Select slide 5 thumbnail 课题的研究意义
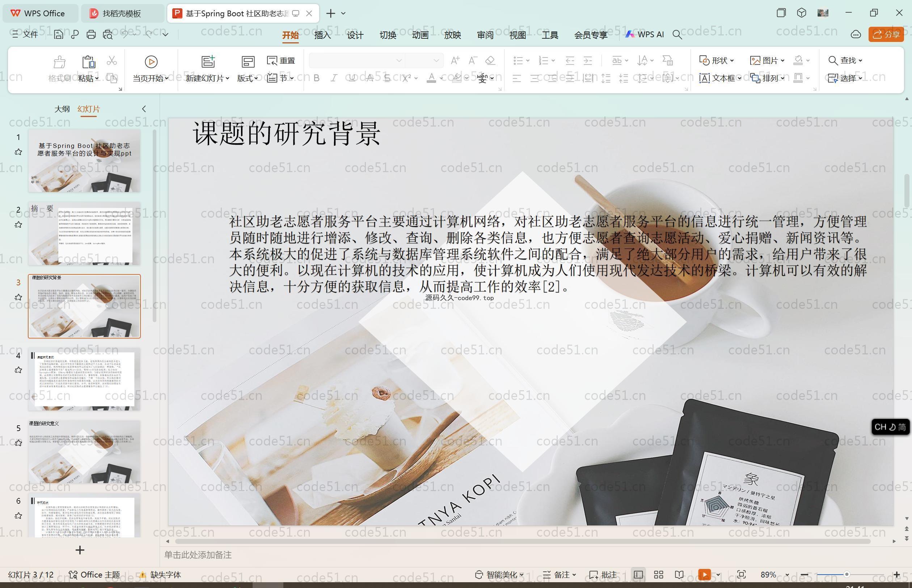 pyautogui.click(x=84, y=452)
